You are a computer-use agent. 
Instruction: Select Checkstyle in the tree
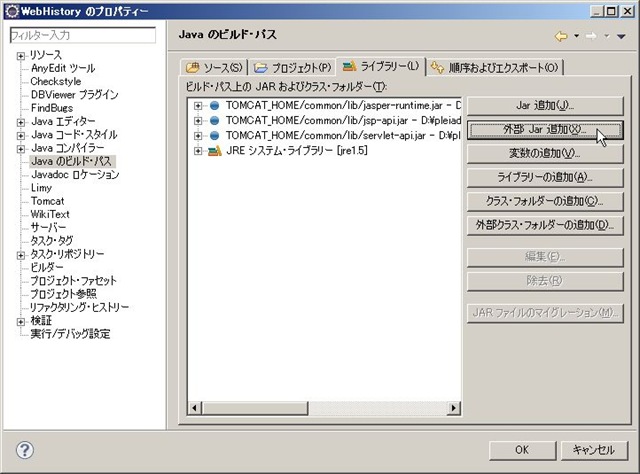(x=56, y=81)
